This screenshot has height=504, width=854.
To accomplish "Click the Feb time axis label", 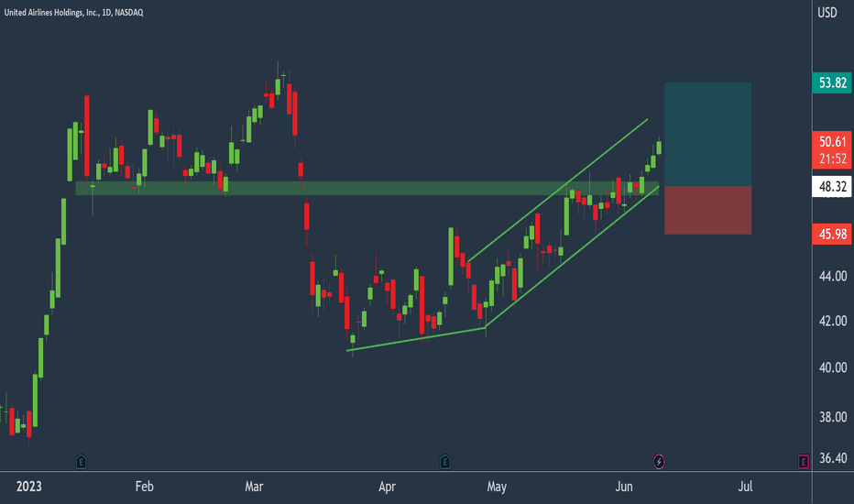I will click(145, 487).
